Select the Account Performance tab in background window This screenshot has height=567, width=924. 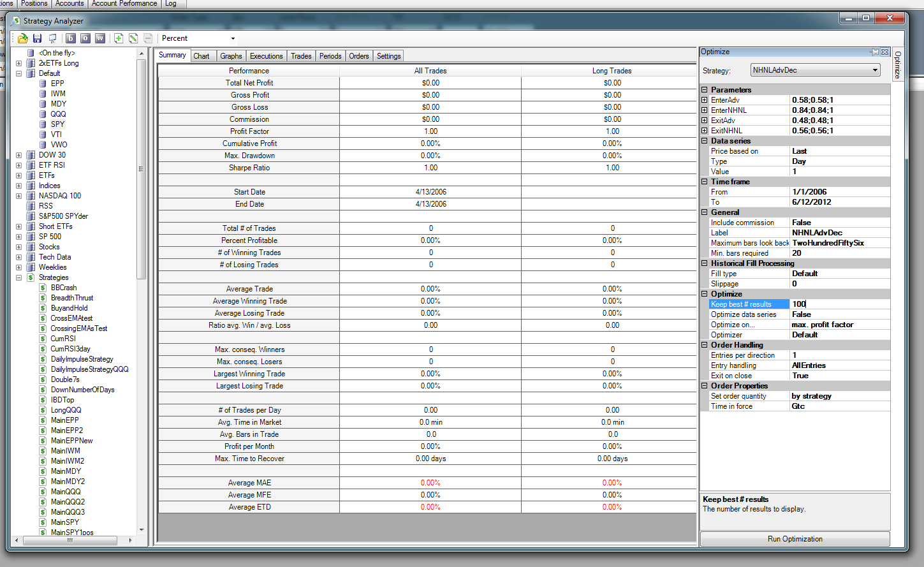(124, 4)
